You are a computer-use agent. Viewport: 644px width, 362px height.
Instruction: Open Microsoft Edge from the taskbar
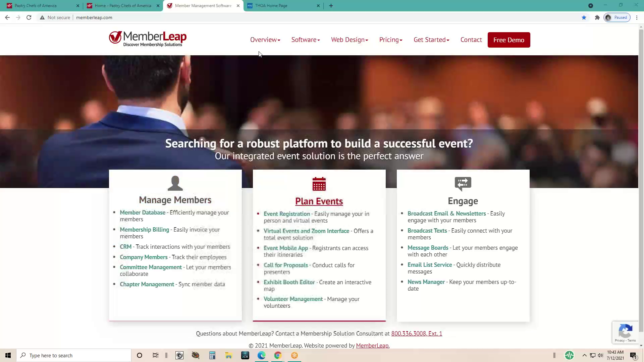[x=262, y=355]
